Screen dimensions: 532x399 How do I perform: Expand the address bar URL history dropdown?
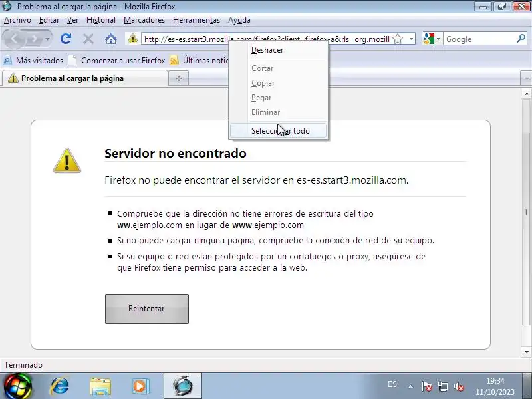pyautogui.click(x=411, y=39)
